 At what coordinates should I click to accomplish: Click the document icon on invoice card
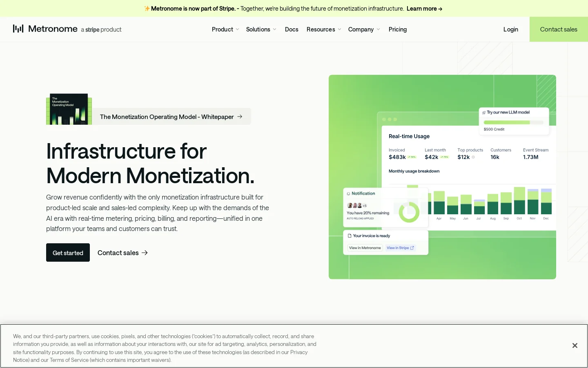pos(350,236)
